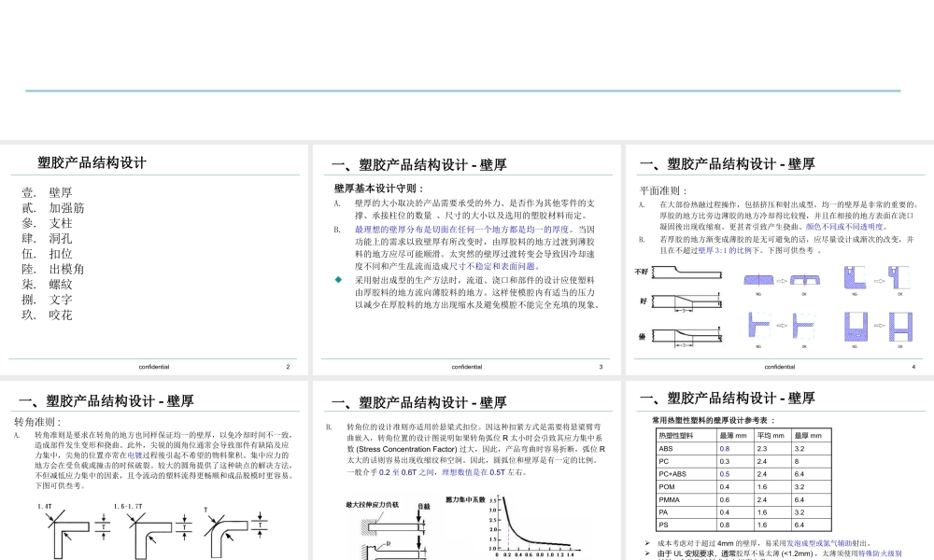Click the blue text 理想数值是在 0.5T
Image resolution: width=934 pixels, height=560 pixels.
[474, 472]
